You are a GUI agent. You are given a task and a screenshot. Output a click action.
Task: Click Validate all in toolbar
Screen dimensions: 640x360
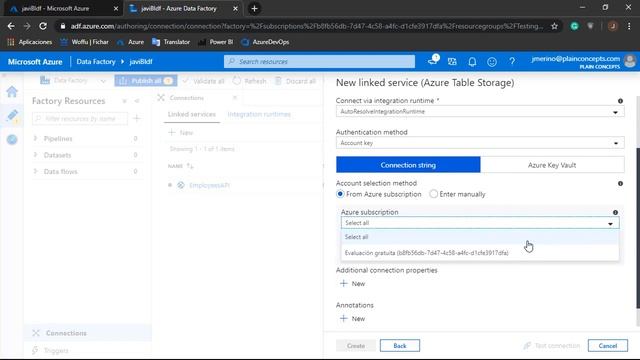point(203,81)
